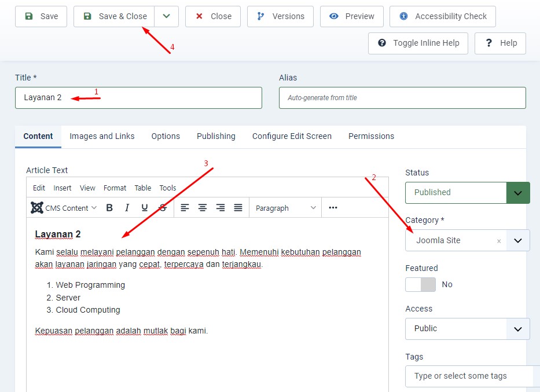Show more editor toolbar options
The width and height of the screenshot is (540, 392).
(333, 208)
